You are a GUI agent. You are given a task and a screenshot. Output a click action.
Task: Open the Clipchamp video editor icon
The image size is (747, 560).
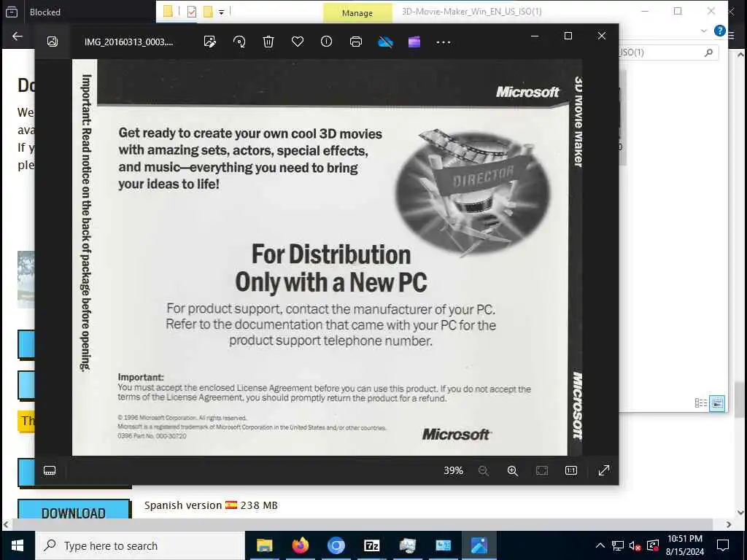coord(414,42)
